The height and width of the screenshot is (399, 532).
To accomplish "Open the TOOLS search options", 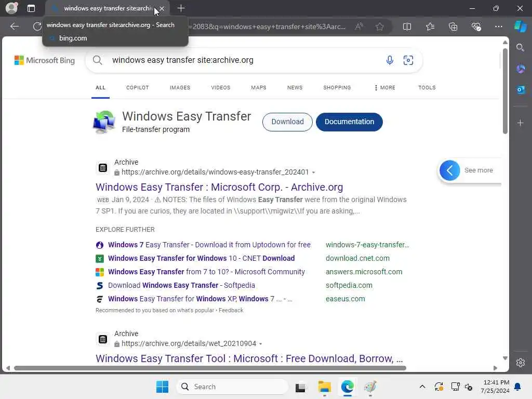I will pos(427,87).
